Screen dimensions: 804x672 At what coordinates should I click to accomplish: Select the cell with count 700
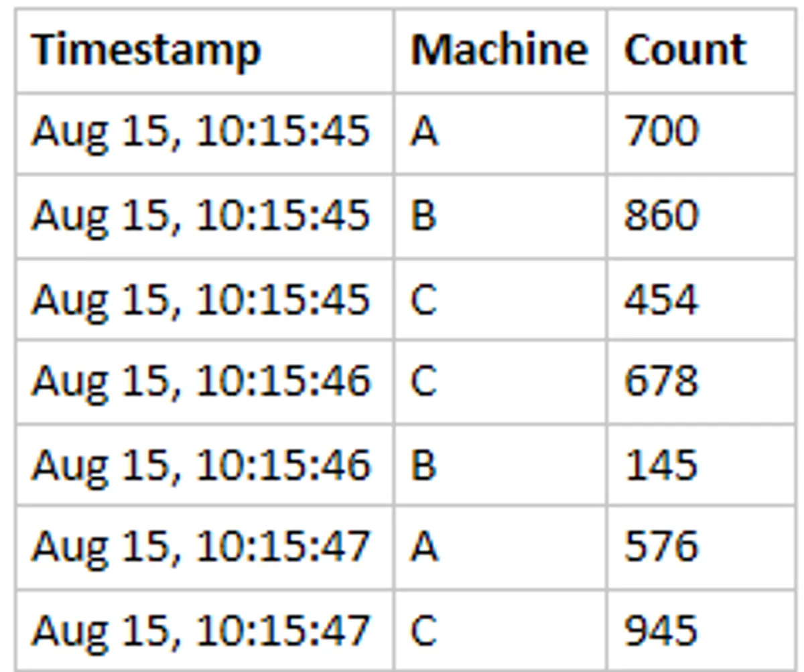[661, 131]
